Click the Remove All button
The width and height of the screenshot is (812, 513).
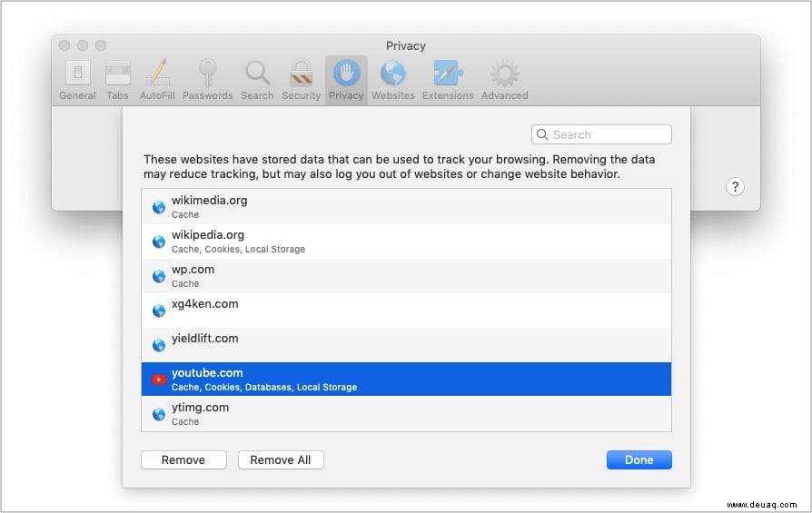click(x=281, y=459)
